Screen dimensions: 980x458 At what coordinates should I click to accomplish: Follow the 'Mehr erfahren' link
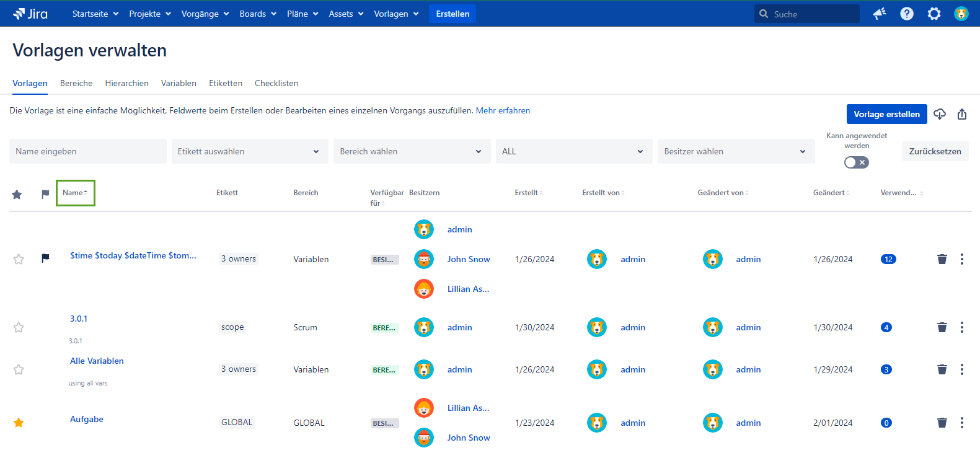503,110
